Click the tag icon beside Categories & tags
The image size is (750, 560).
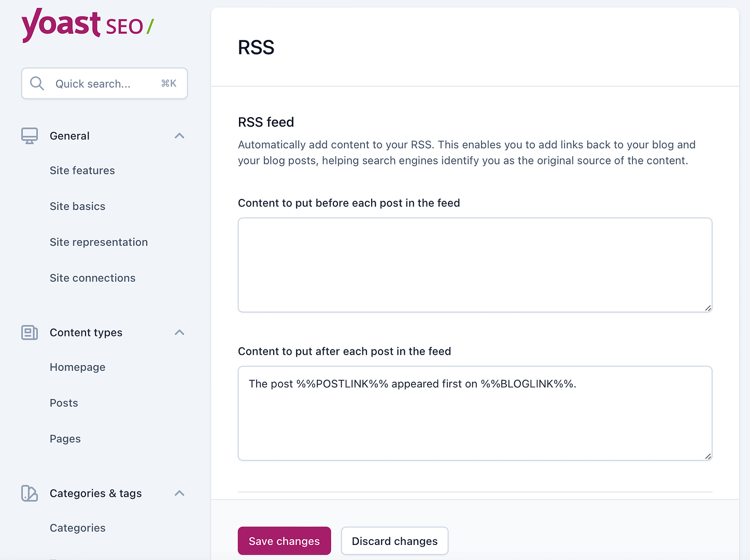tap(30, 494)
